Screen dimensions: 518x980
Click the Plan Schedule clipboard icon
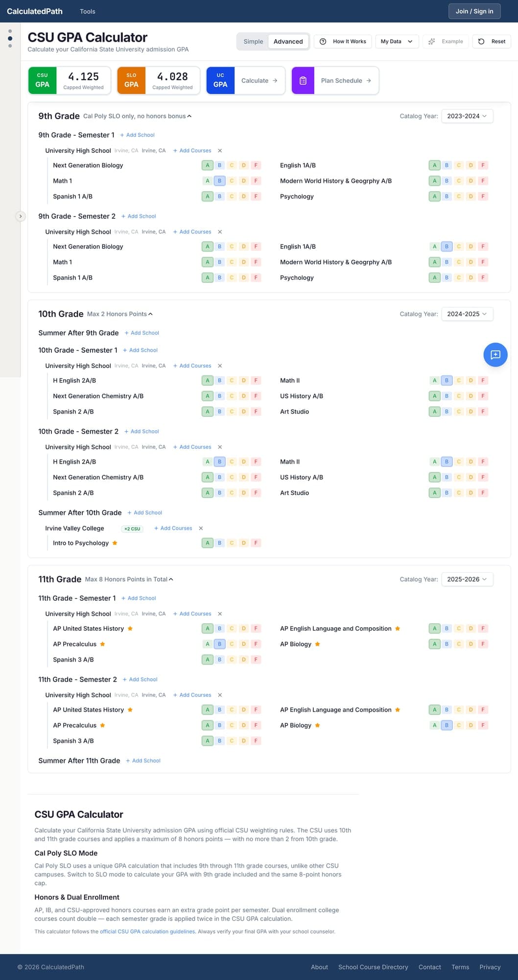pyautogui.click(x=303, y=81)
